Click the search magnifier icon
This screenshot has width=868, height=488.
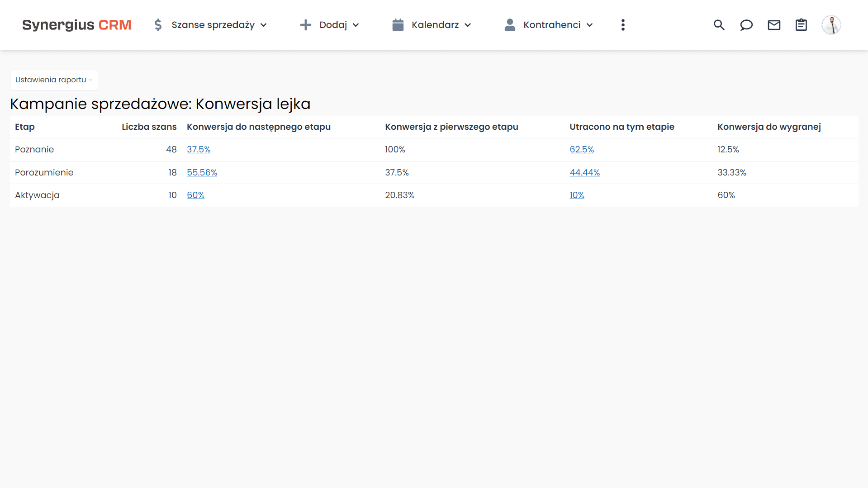point(719,25)
